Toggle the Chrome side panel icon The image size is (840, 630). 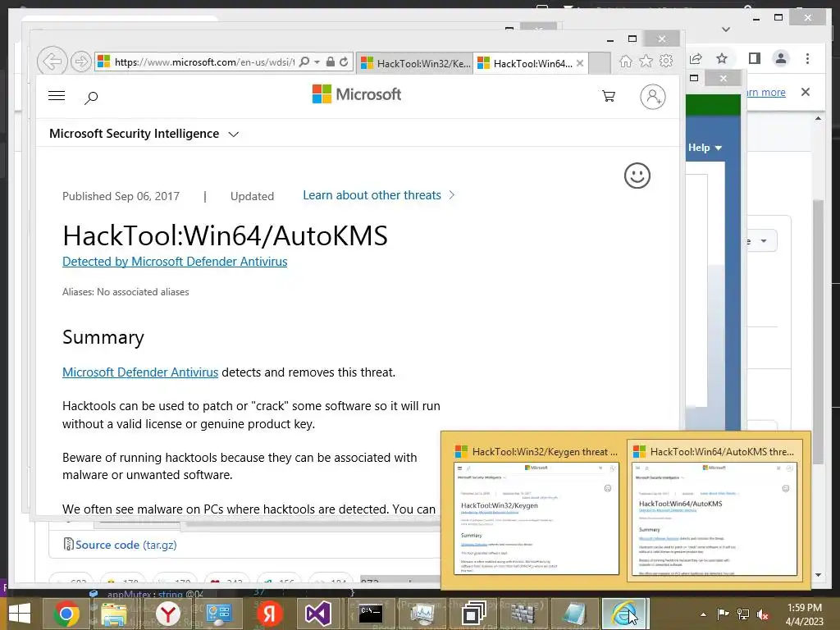click(x=755, y=58)
